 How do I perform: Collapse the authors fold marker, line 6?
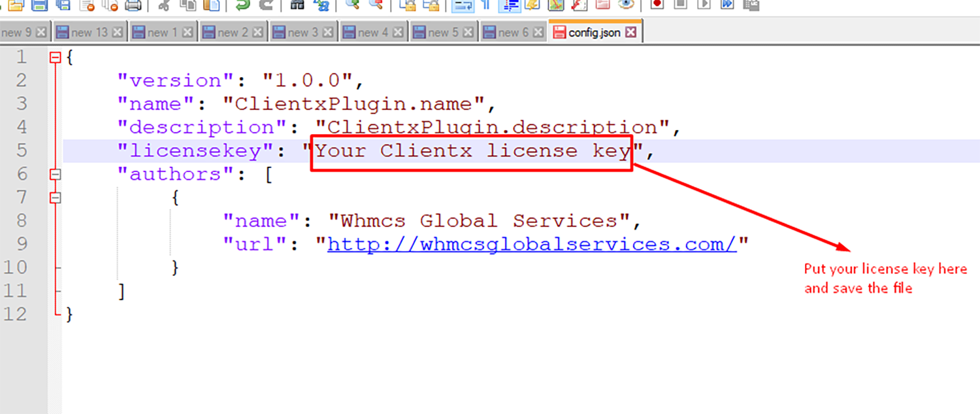click(x=56, y=175)
